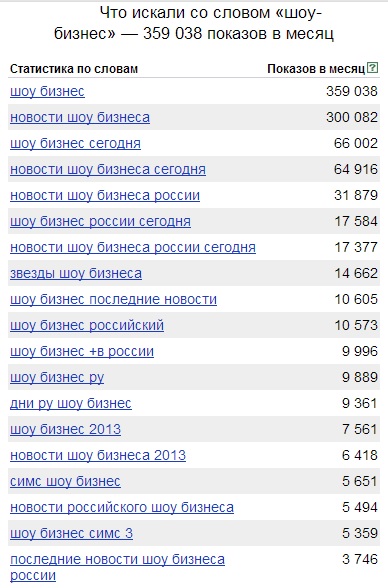The height and width of the screenshot is (588, 388).
Task: Select «шоу бизнес россии сегодня» link
Action: coord(100,221)
